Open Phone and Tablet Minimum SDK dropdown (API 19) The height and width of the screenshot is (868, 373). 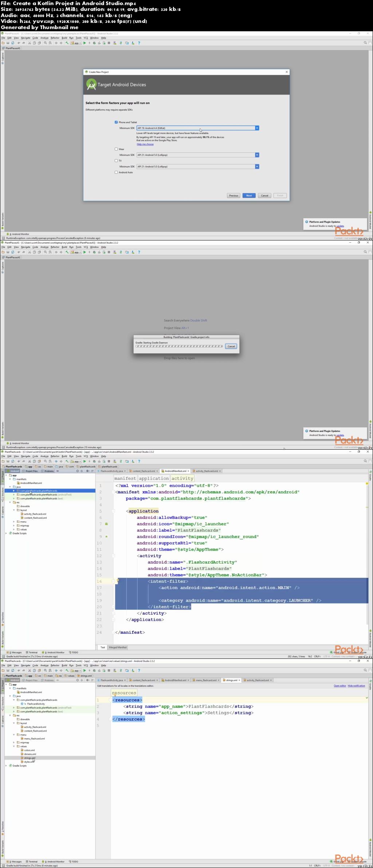198,128
